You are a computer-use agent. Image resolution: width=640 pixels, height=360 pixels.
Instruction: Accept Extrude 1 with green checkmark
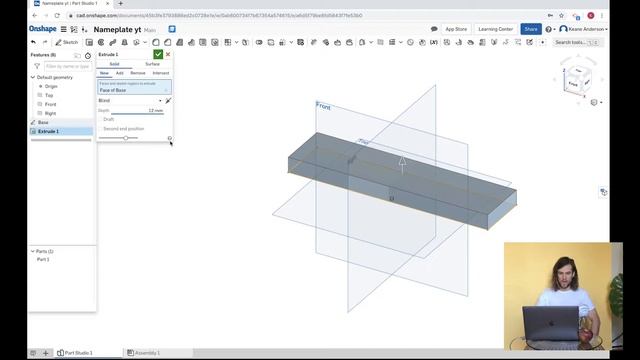(158, 54)
